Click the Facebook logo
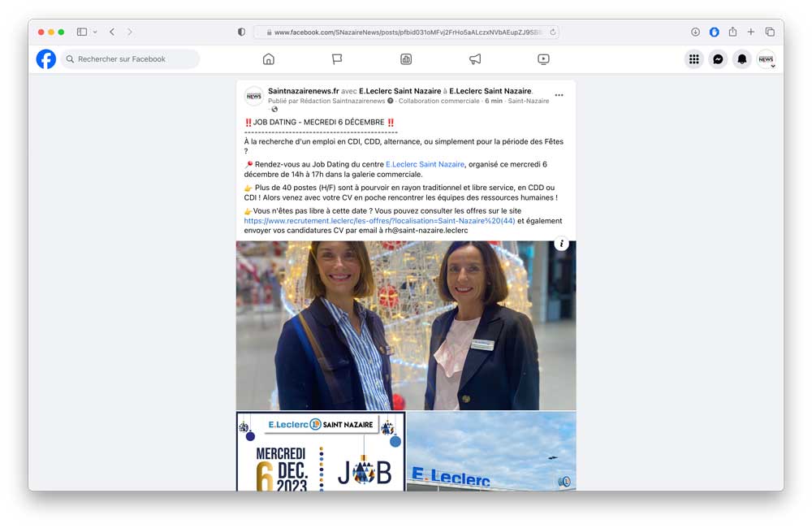Screen dimensions: 812x528 click(46, 59)
